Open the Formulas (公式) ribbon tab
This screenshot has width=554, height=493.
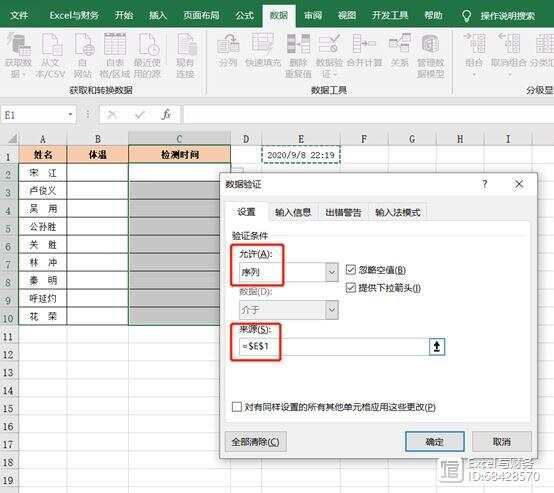pyautogui.click(x=244, y=15)
